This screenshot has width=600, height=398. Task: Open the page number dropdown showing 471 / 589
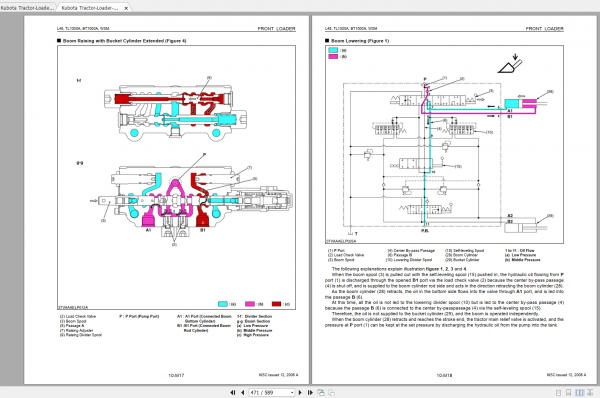click(x=292, y=392)
